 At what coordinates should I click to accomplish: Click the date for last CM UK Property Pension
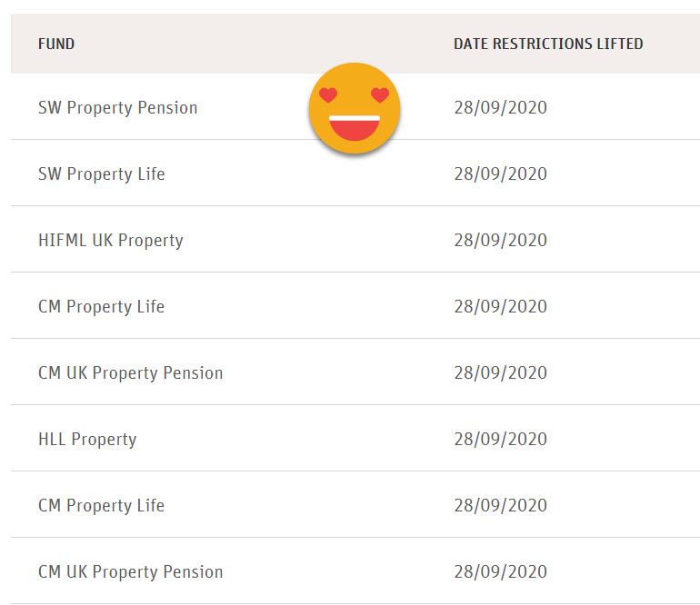(500, 572)
